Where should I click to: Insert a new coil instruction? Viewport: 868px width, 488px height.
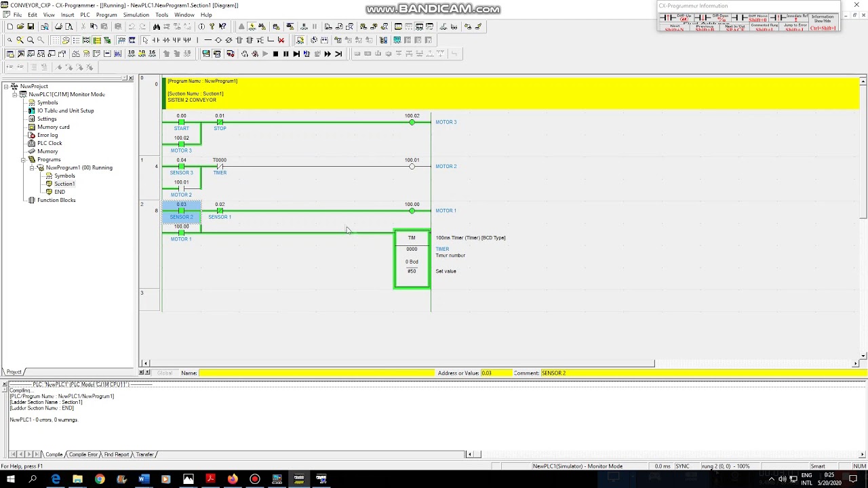pos(218,40)
